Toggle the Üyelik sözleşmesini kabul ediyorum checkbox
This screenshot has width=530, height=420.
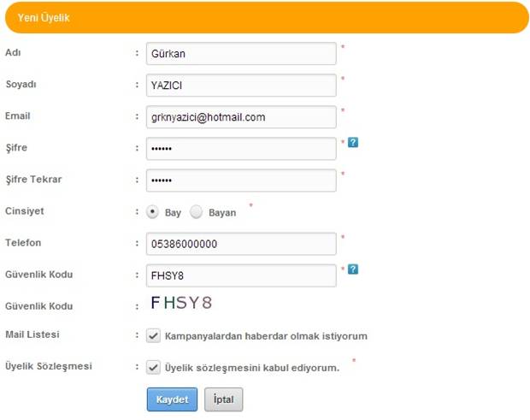tap(153, 367)
